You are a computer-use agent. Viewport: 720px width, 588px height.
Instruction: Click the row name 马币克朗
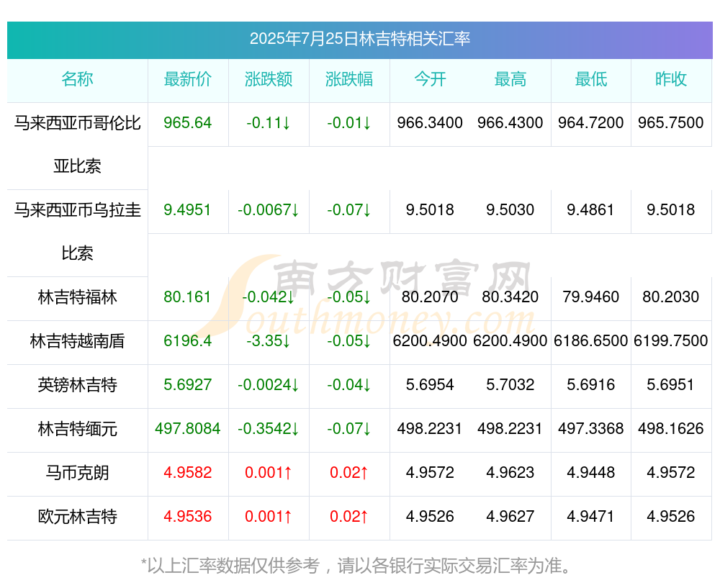pos(77,473)
